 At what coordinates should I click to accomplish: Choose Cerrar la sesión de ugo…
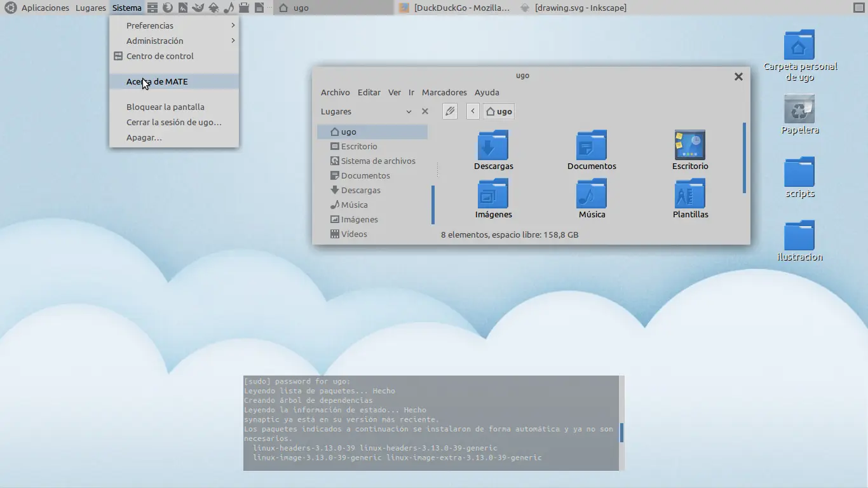click(174, 122)
